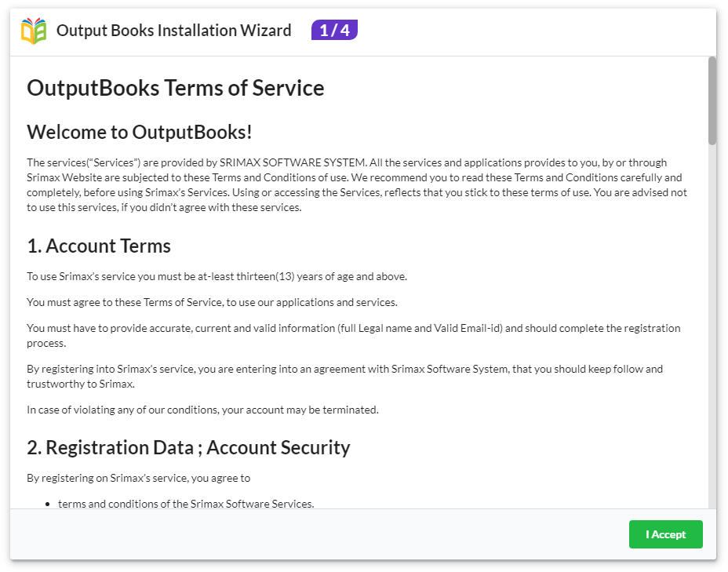Click the terms of service scrollbar thumb
This screenshot has width=728, height=572.
coord(712,100)
